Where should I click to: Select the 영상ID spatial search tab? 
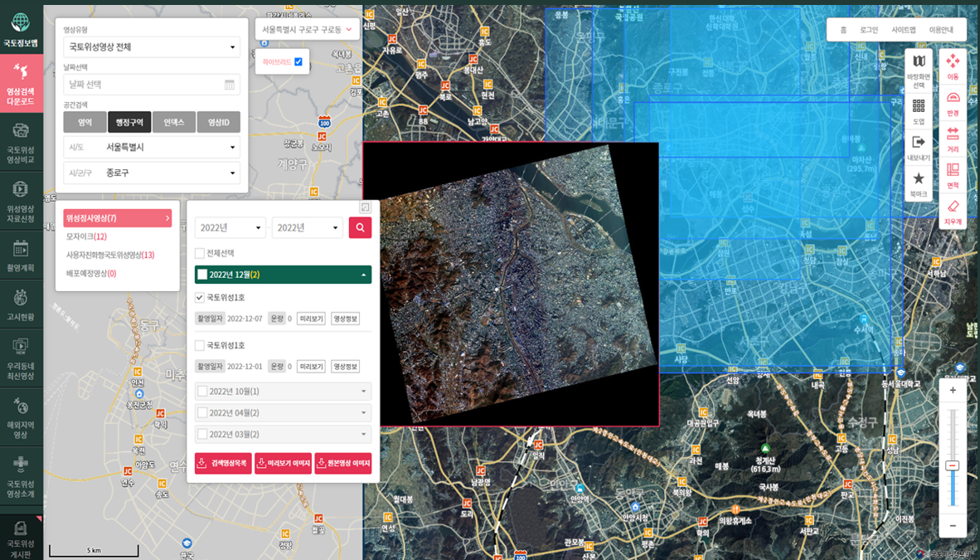[219, 122]
